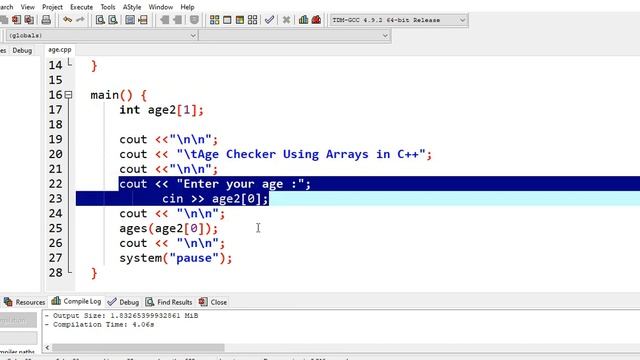This screenshot has width=640, height=360.
Task: Switch to the age.cpp editor tab
Action: pyautogui.click(x=60, y=50)
